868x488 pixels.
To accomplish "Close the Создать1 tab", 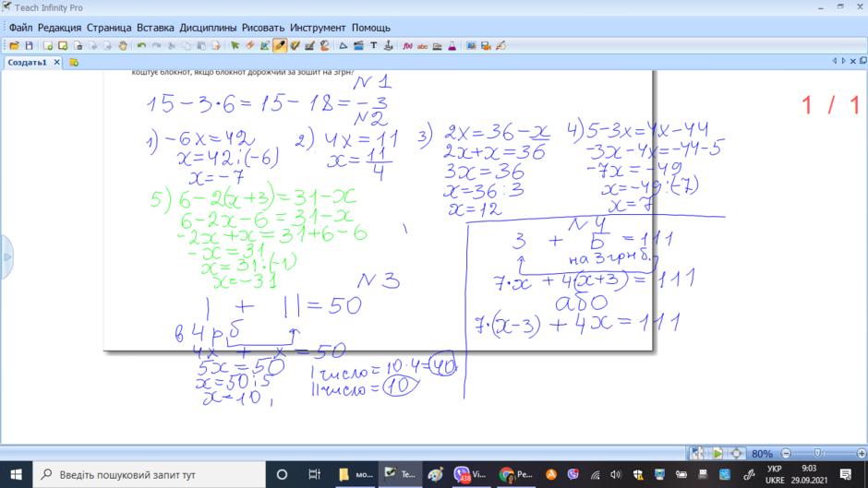I will click(56, 63).
